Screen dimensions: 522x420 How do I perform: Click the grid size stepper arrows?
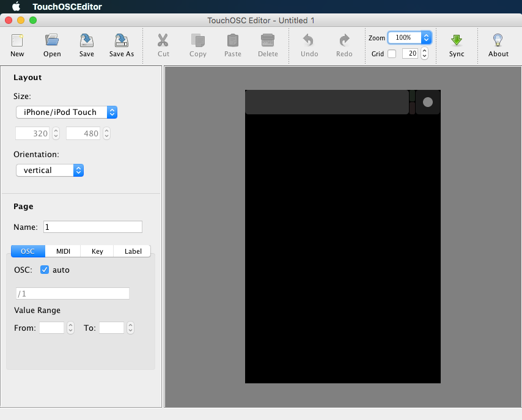click(x=425, y=54)
